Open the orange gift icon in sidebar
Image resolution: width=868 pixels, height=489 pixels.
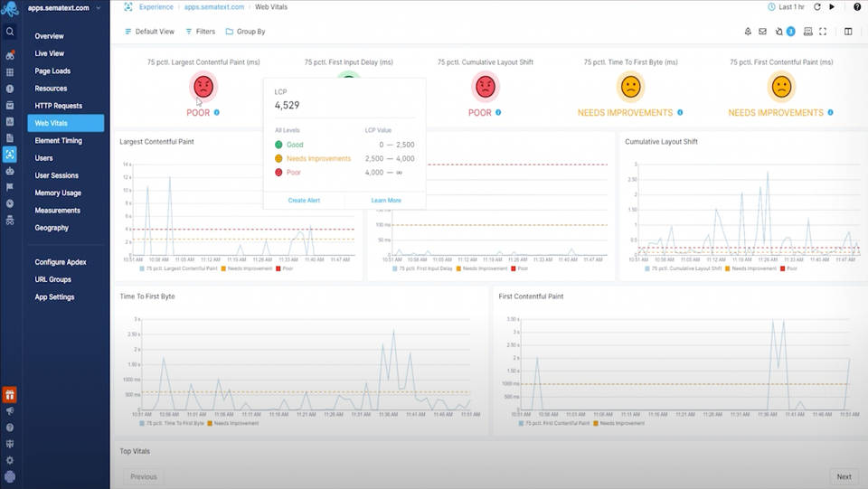pos(10,395)
